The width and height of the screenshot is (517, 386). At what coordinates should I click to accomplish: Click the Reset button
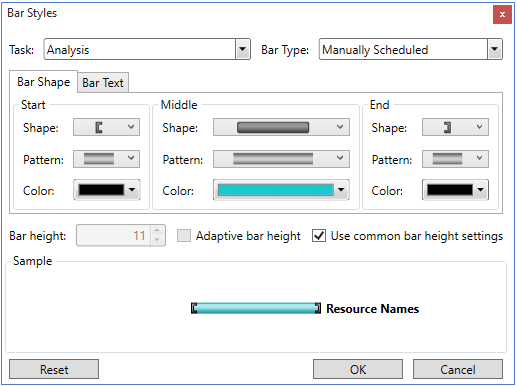coord(54,369)
